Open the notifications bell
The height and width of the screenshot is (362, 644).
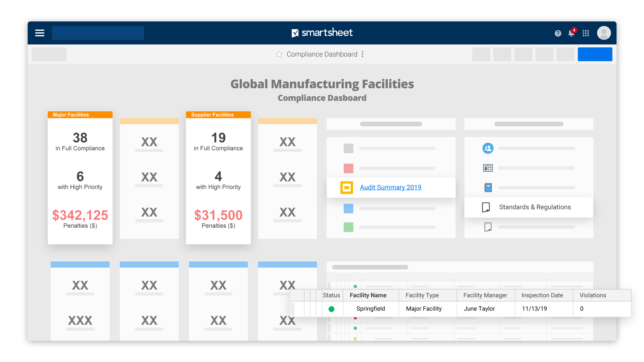[x=571, y=33]
